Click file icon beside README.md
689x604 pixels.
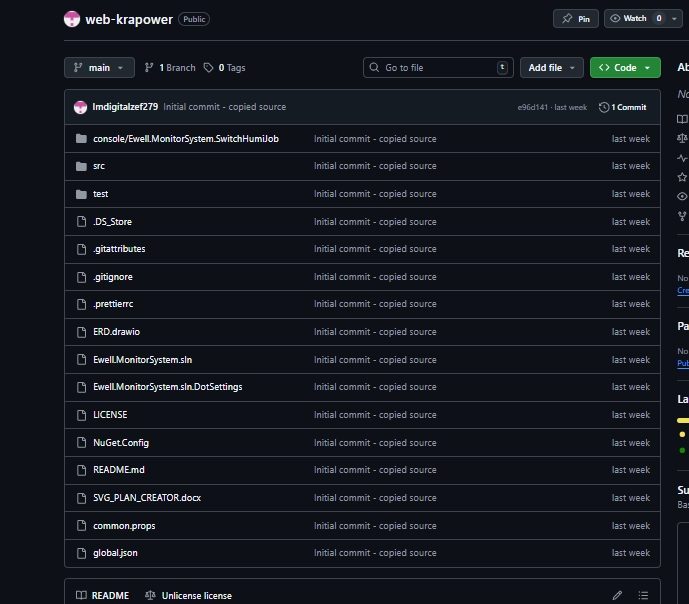coord(81,470)
